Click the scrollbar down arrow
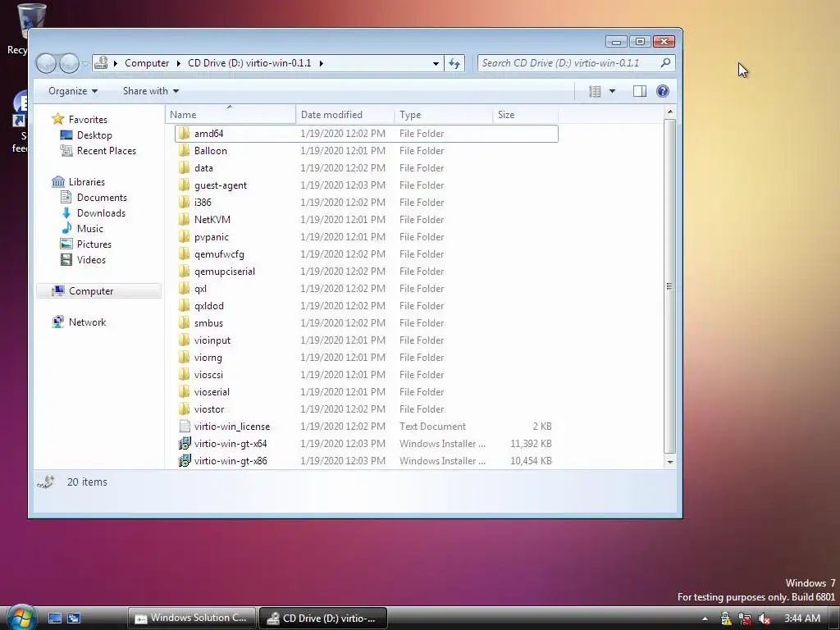The image size is (840, 630). click(669, 461)
